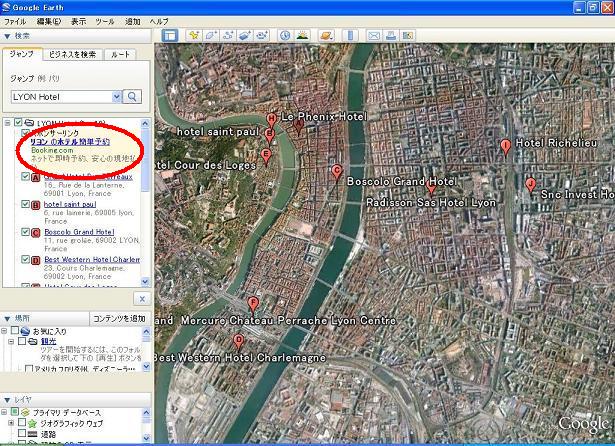Screen dimensions: 615x446
Task: Check the ジオグラフィック ウェブ layer checkbox
Action: coord(22,423)
